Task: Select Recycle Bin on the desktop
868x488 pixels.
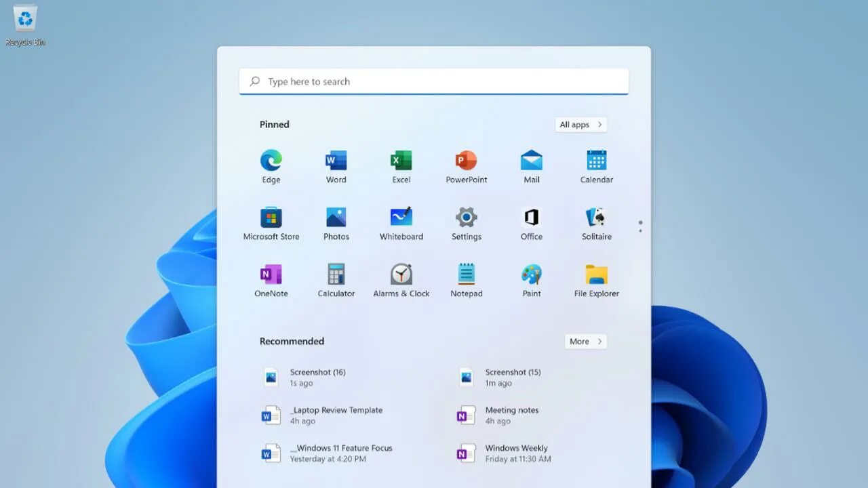Action: 25,26
